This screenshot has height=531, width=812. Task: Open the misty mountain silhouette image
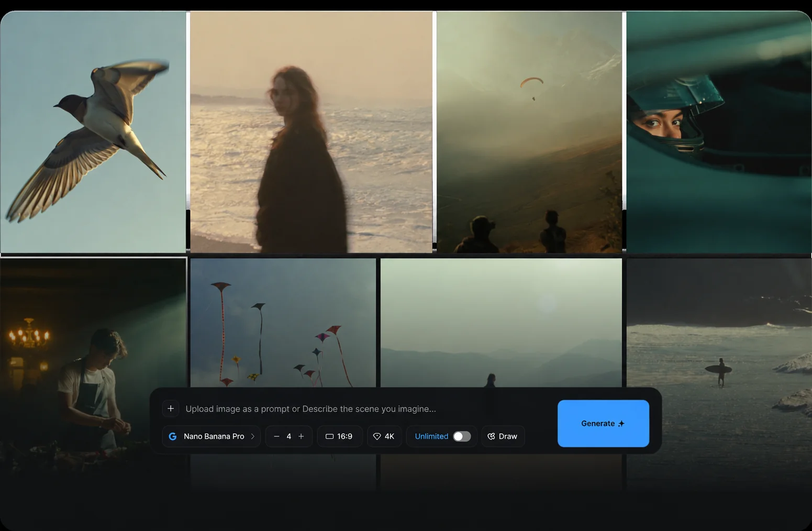point(501,323)
